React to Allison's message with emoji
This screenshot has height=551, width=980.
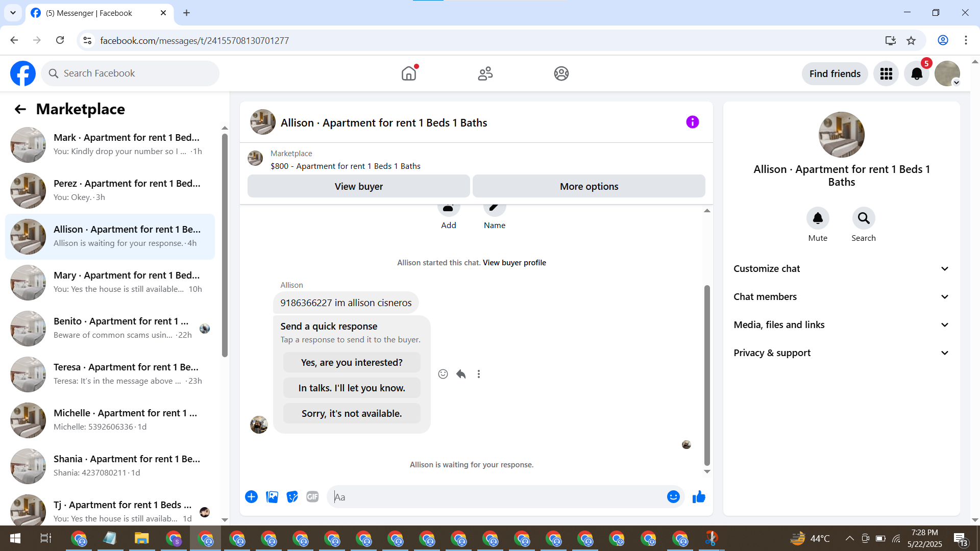(x=443, y=374)
